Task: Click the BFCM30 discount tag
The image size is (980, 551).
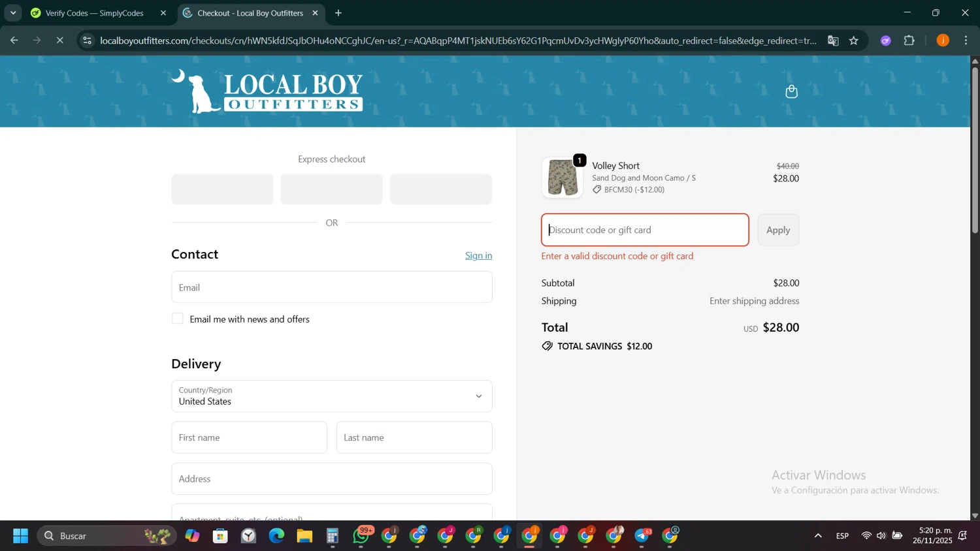Action: point(629,190)
